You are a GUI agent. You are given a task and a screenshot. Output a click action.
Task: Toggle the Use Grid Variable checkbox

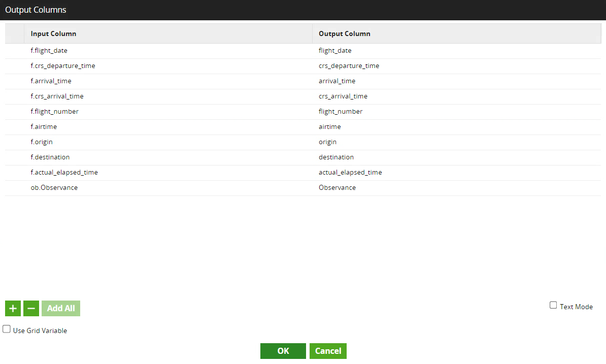7,329
